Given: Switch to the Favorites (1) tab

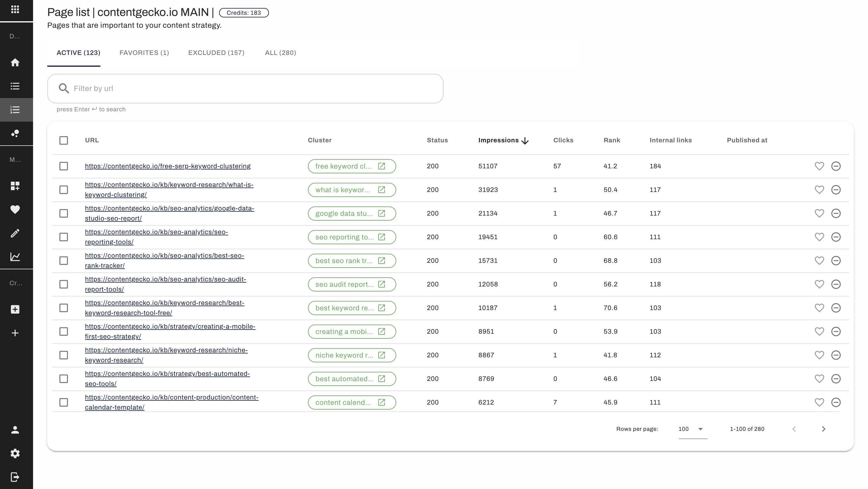Looking at the screenshot, I should (x=144, y=53).
